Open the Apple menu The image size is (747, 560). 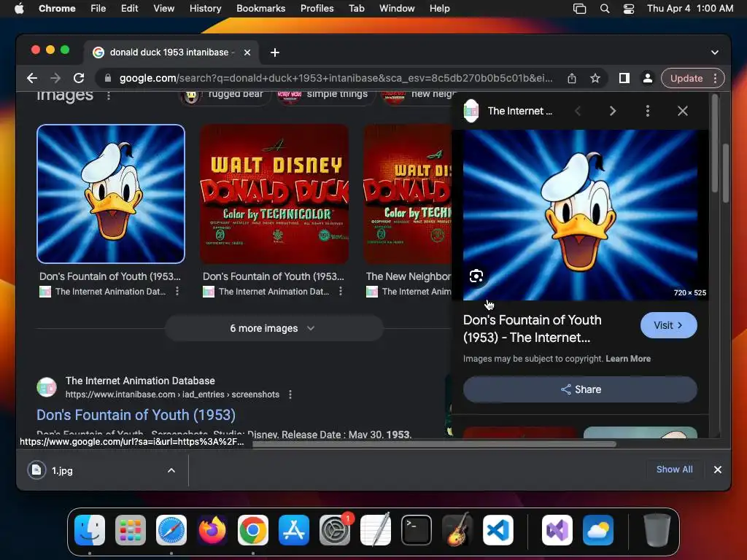[19, 9]
